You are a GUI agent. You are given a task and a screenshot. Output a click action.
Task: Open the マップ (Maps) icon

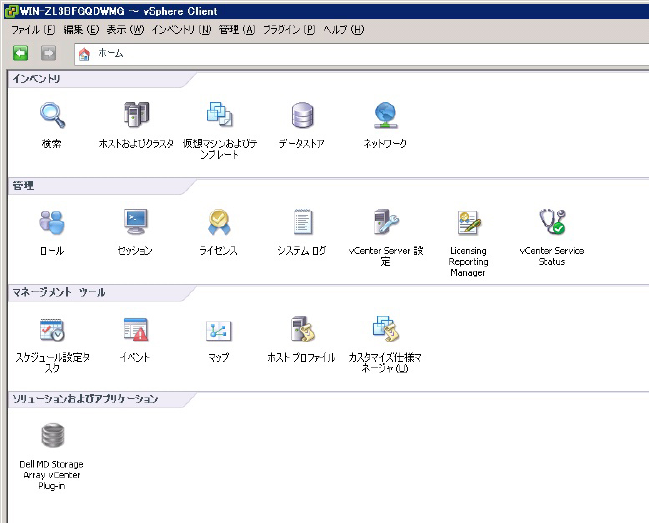point(219,331)
